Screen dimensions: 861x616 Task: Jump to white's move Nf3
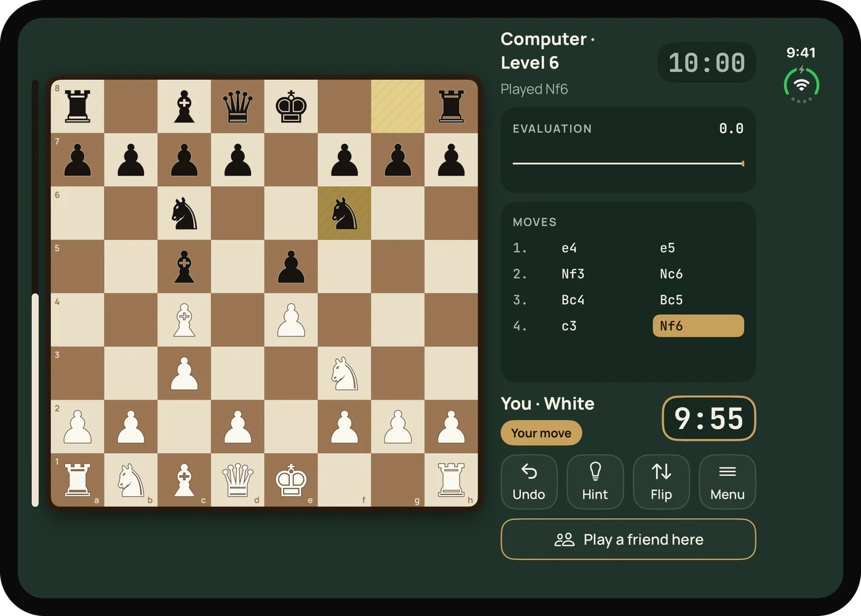click(x=573, y=274)
